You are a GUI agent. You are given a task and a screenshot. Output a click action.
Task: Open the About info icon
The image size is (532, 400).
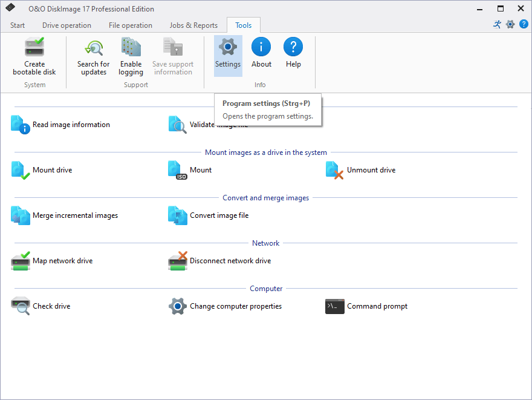[261, 47]
